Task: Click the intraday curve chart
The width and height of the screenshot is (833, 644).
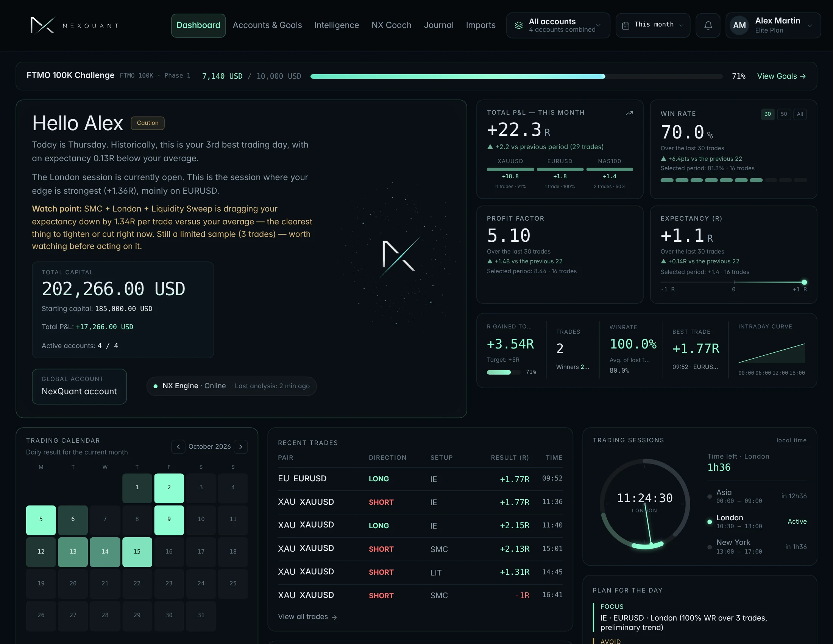Action: click(772, 353)
